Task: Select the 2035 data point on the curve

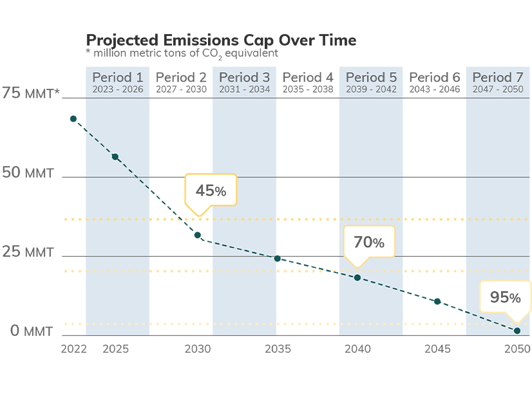Action: click(x=278, y=259)
